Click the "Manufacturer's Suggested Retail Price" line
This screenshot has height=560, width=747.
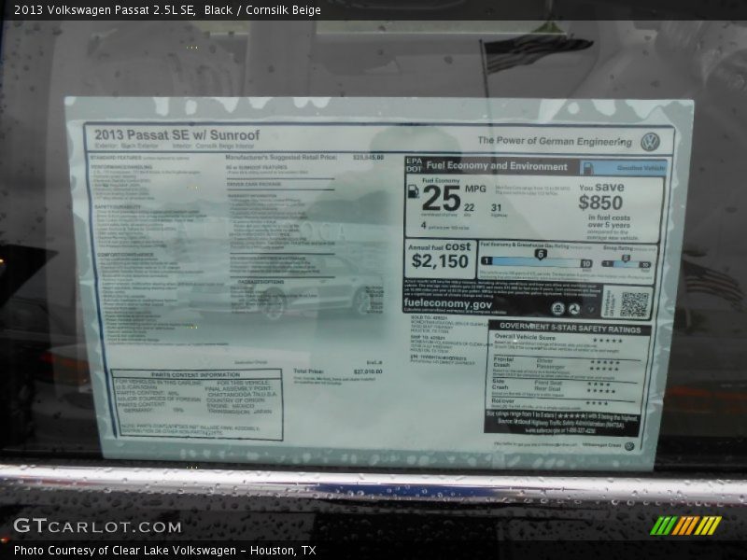coord(281,157)
